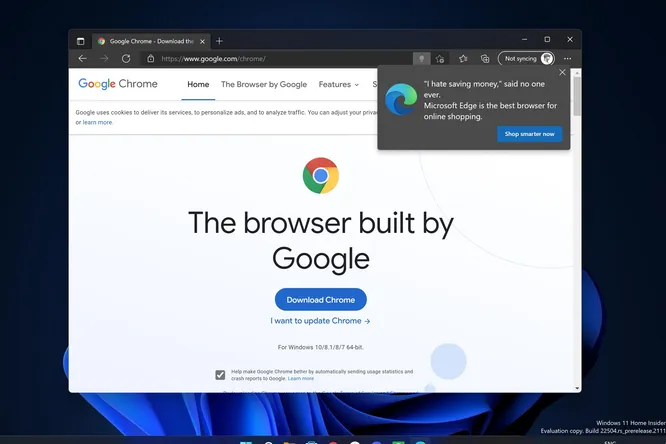Click Shop smarter now button

pyautogui.click(x=529, y=134)
